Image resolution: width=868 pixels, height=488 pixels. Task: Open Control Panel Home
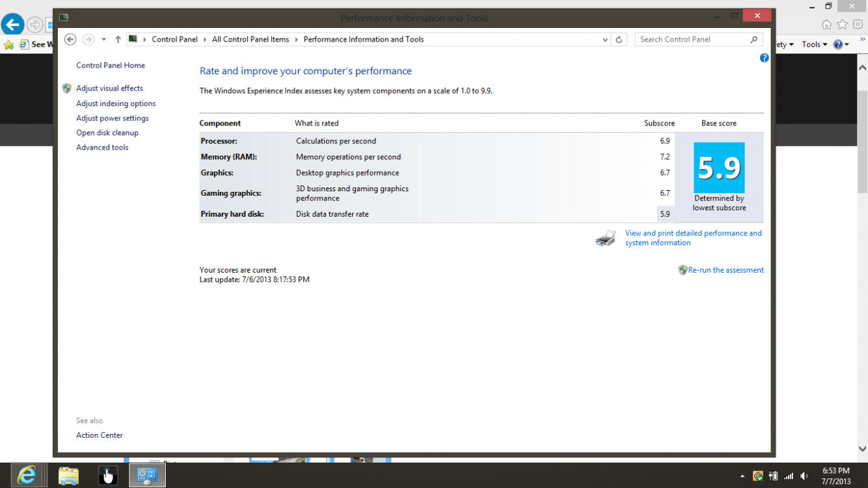(x=111, y=65)
